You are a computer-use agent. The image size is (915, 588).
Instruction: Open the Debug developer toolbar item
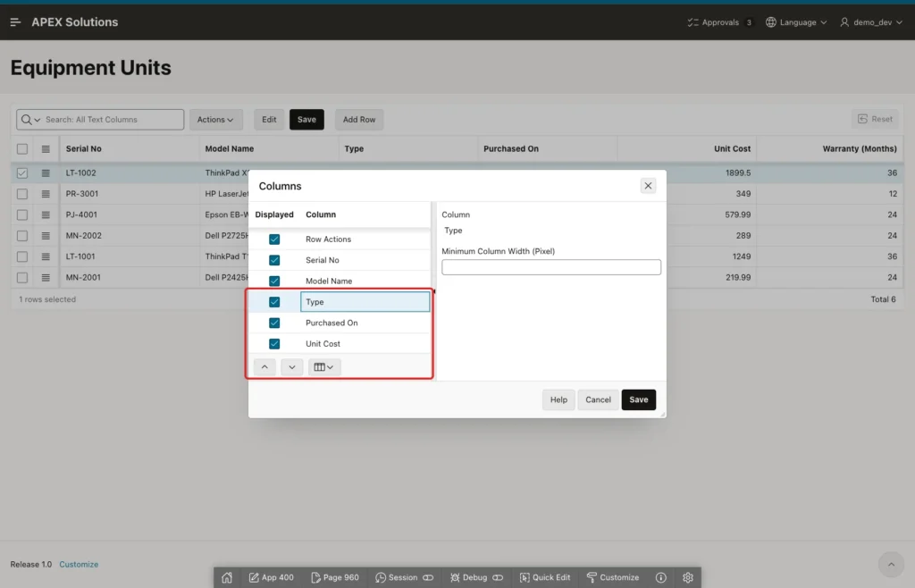tap(476, 577)
